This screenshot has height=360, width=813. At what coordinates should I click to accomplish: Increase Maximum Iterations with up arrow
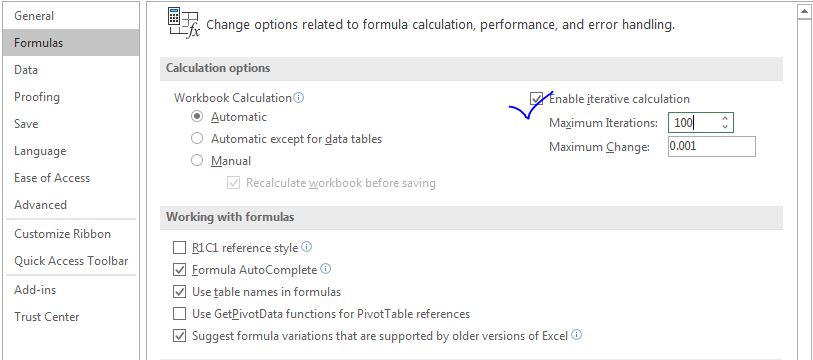[x=725, y=119]
